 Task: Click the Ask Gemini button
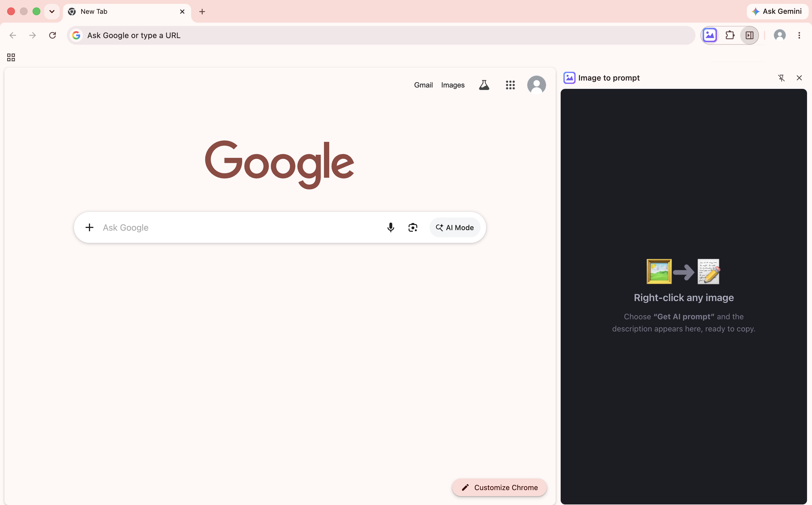pyautogui.click(x=777, y=11)
